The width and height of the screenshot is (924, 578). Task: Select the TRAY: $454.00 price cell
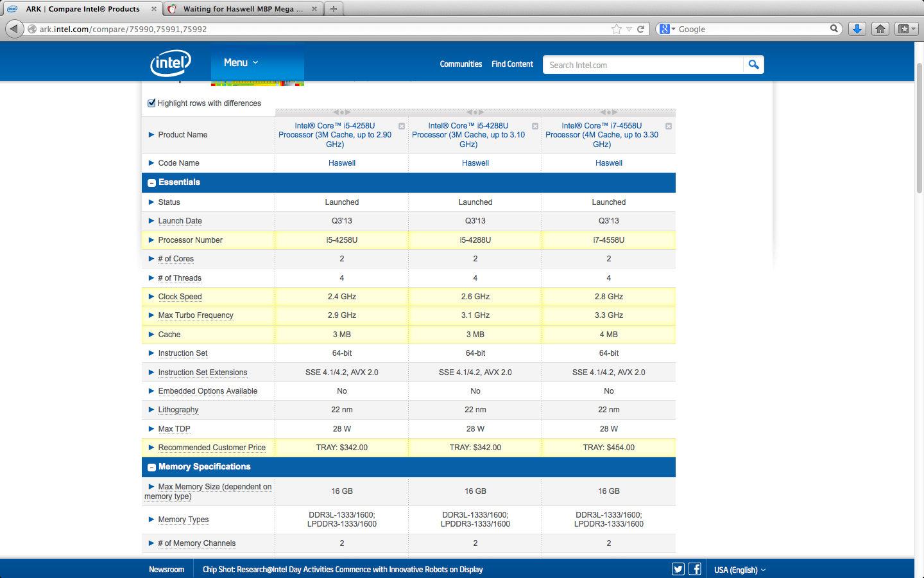[609, 448]
